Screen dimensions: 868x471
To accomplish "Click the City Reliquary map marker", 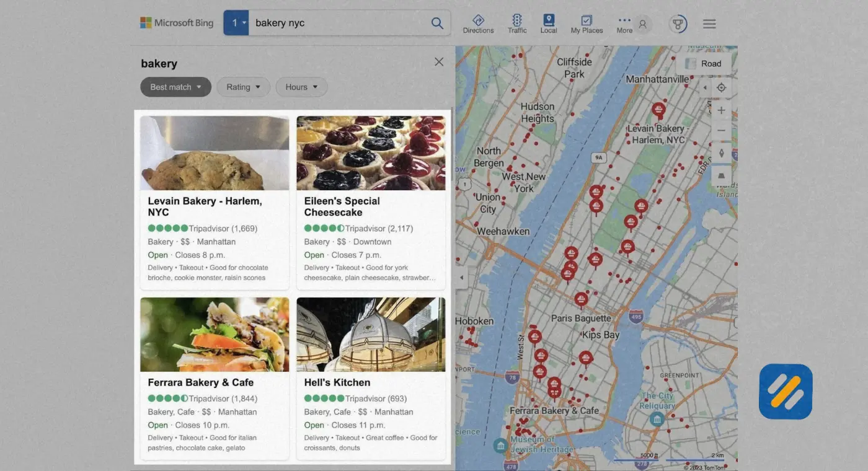I will (657, 419).
